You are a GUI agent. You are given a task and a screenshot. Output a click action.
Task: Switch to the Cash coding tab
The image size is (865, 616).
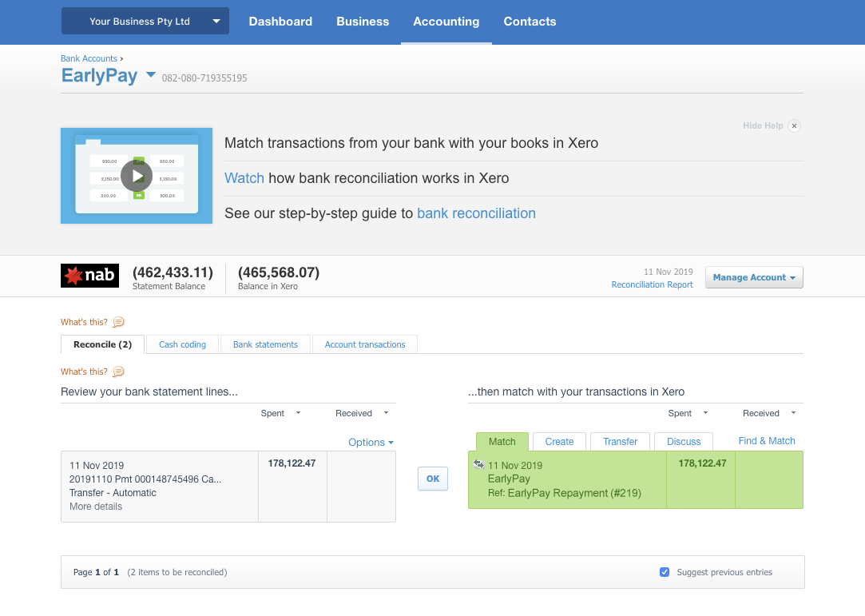tap(182, 344)
